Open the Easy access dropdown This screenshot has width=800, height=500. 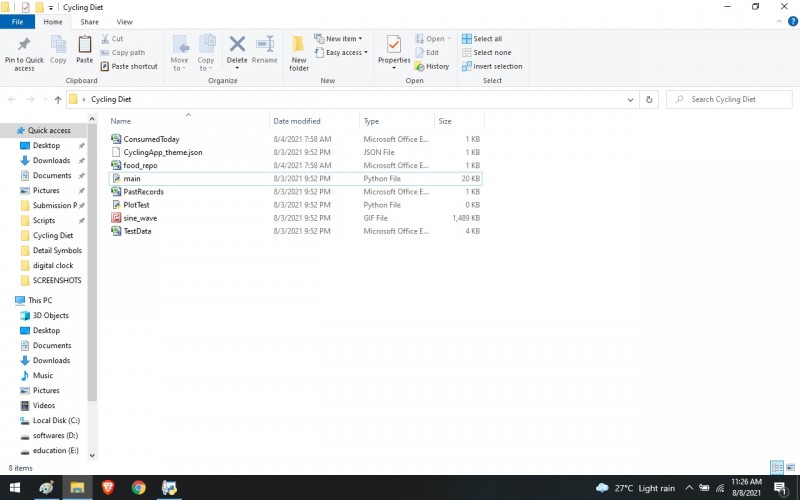pyautogui.click(x=341, y=53)
